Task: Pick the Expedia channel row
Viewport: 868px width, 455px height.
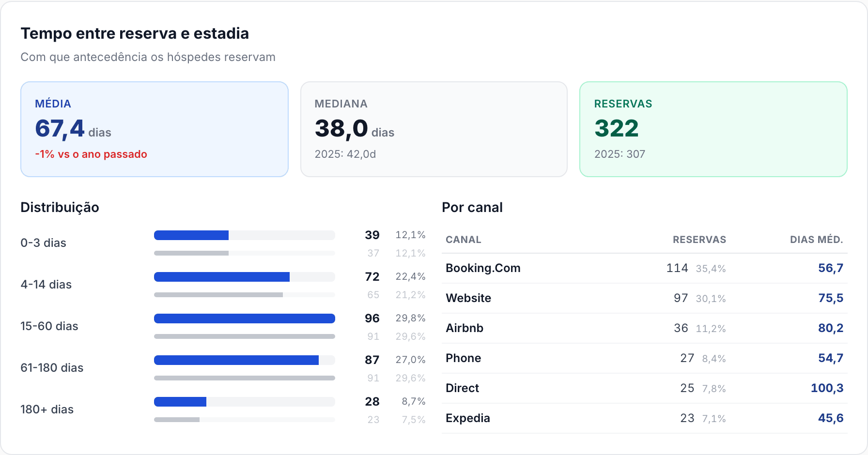Action: tap(645, 418)
